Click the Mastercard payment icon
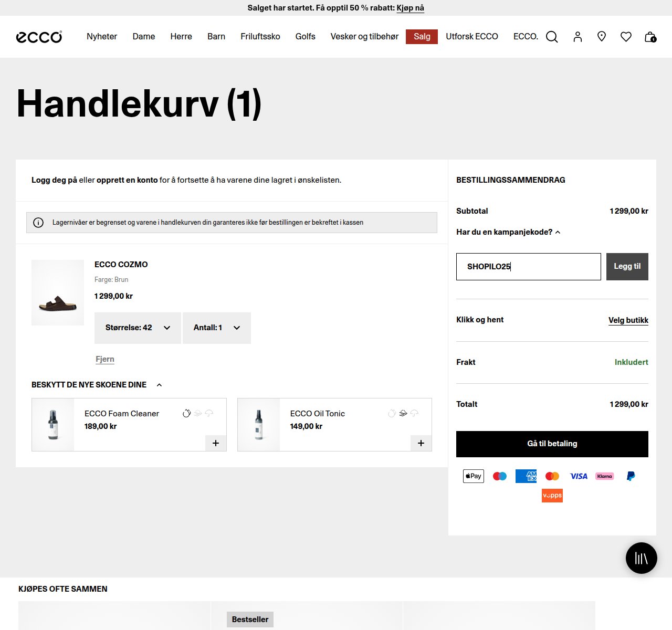 tap(552, 476)
